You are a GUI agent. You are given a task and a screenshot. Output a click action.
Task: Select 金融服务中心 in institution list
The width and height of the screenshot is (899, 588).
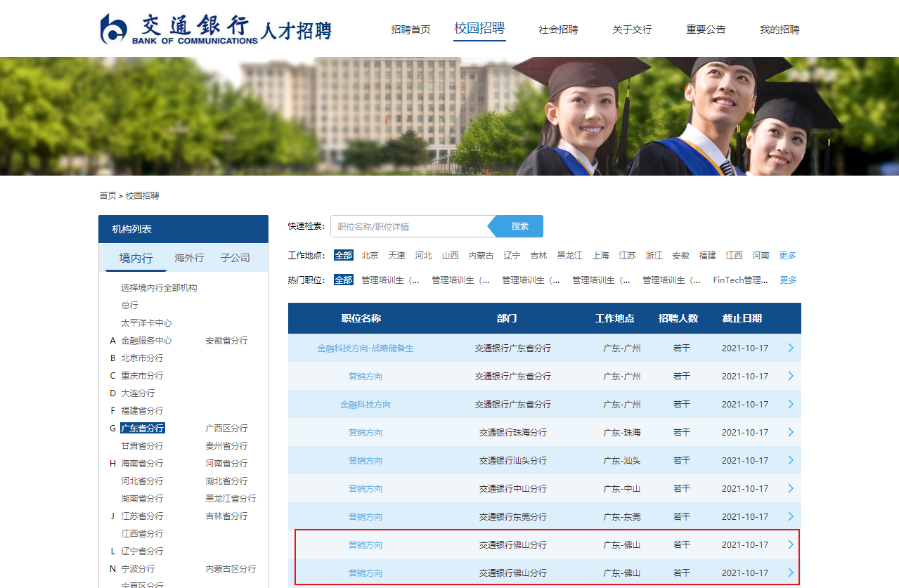146,340
